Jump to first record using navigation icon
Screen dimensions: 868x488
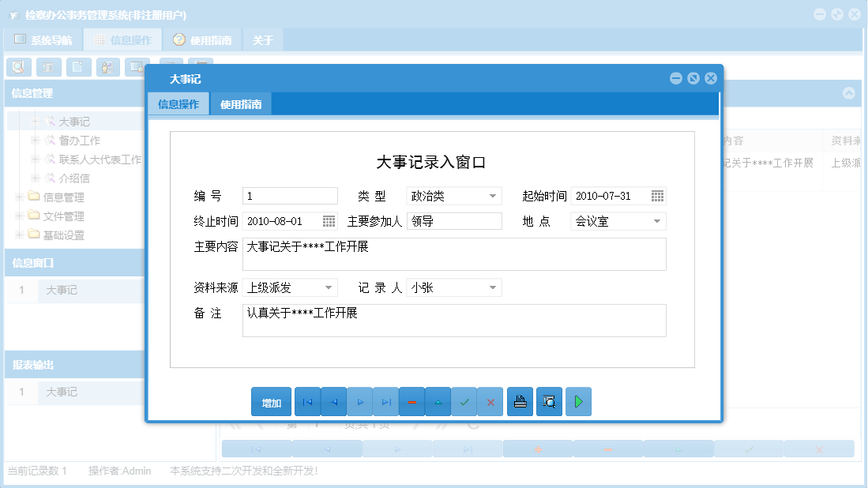point(307,401)
